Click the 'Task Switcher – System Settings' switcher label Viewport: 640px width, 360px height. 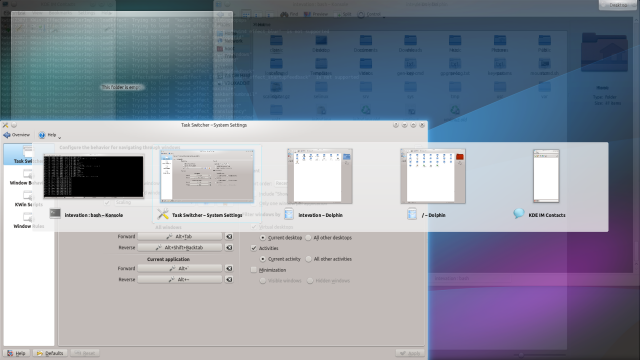[x=207, y=215]
